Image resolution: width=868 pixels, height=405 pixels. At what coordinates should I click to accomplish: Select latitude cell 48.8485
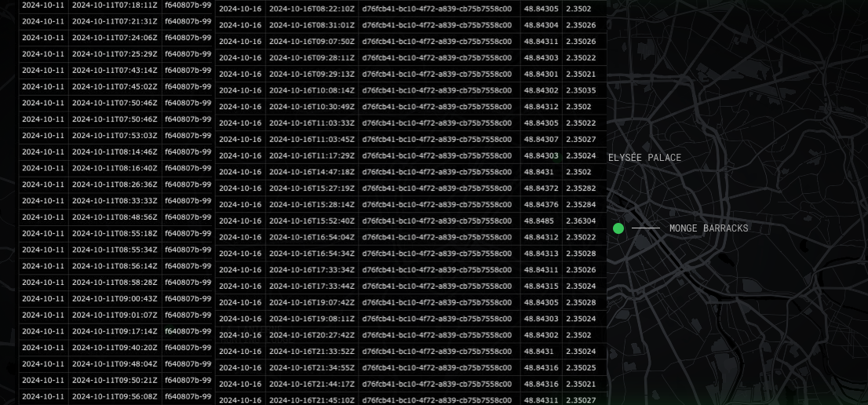(538, 221)
